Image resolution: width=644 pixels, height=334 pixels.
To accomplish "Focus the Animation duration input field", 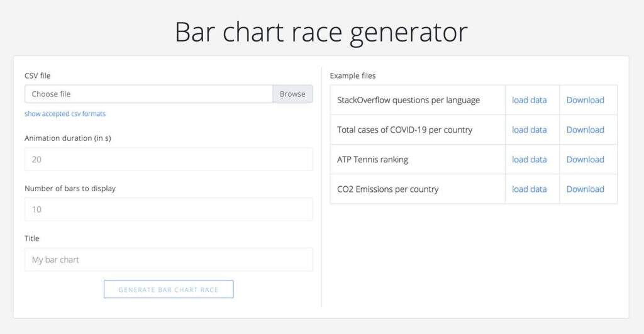I will click(x=168, y=159).
